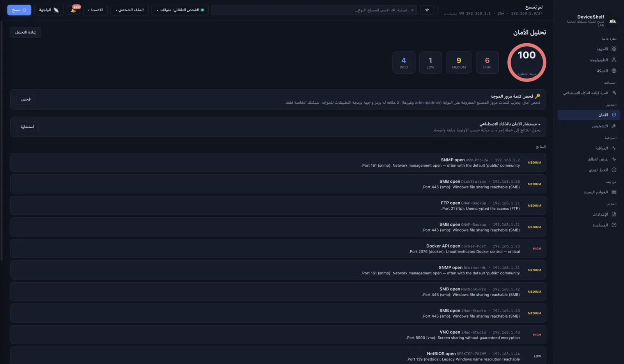Open the الفحص التلقائي auto-scan dropdown
The image size is (624, 364).
[x=180, y=10]
